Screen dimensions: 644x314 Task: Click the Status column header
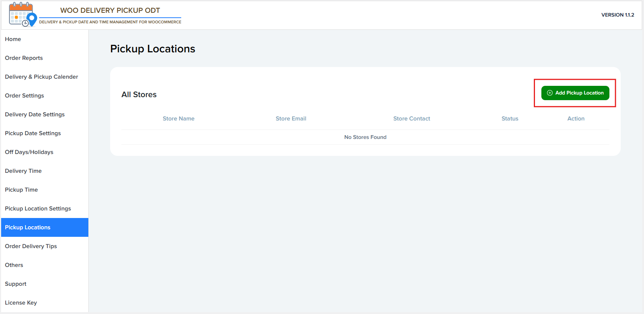click(510, 119)
